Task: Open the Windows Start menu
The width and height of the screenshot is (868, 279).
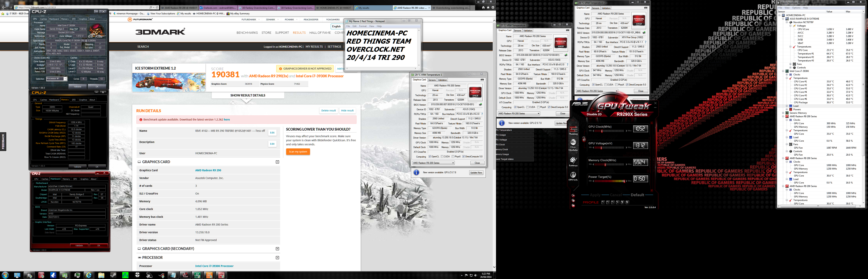Action: [5, 275]
